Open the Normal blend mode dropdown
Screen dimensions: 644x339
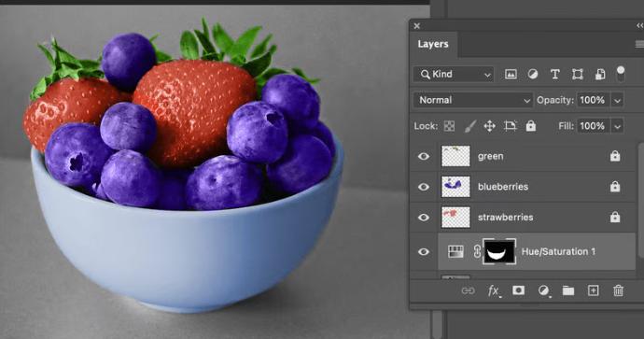[x=473, y=100]
